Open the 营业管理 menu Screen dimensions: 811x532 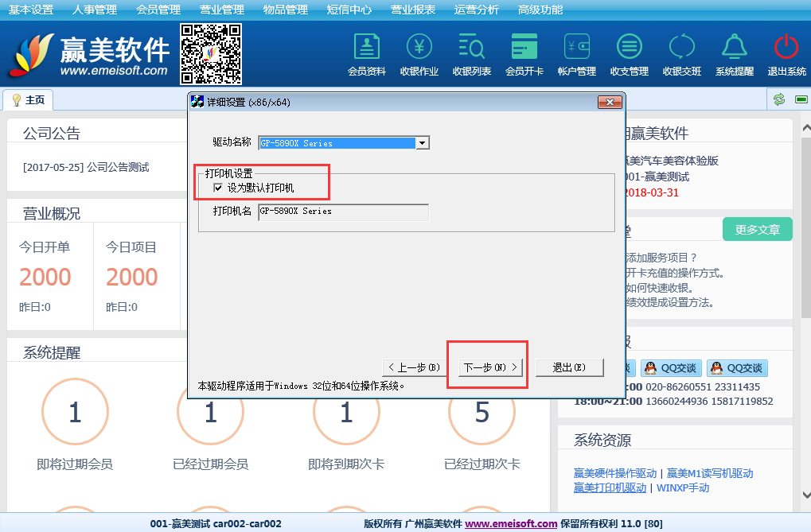[x=221, y=10]
